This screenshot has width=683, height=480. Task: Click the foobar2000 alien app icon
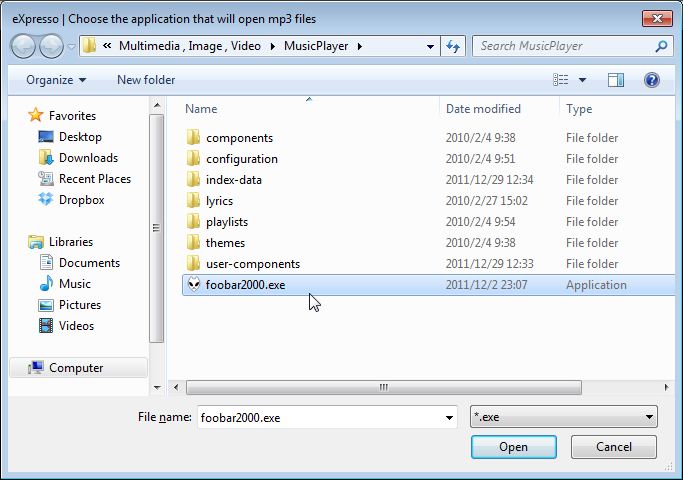pos(194,284)
